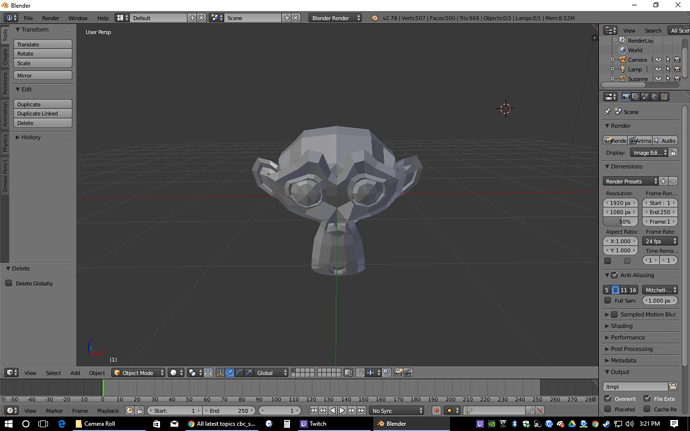690x431 pixels.
Task: Click the Blender logo in info header
Action: 374,18
